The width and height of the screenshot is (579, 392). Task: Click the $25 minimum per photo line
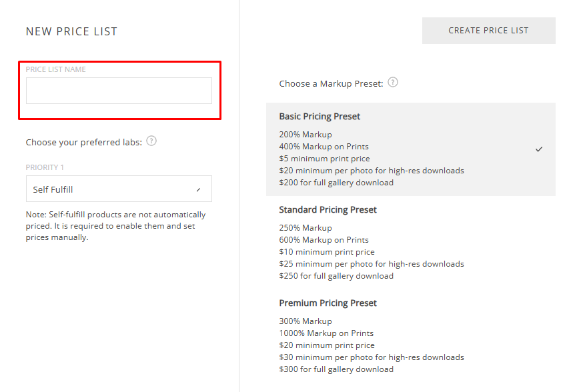[x=372, y=264]
